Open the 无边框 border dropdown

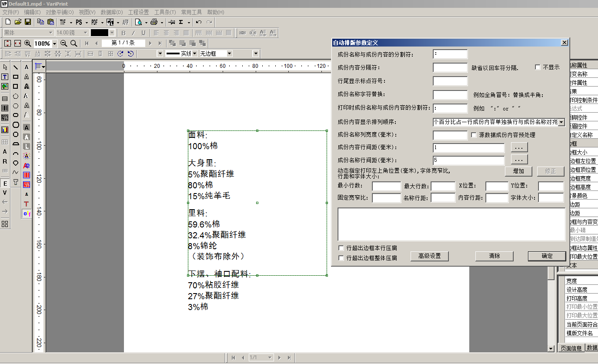tap(230, 53)
